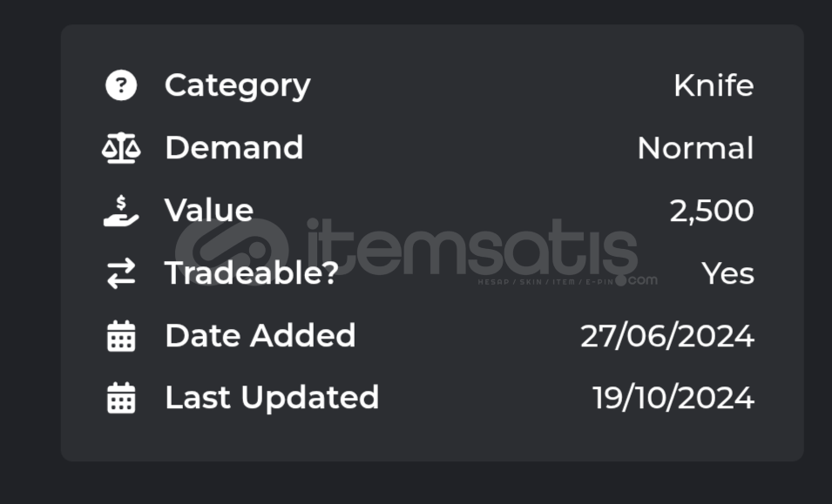The image size is (832, 504).
Task: Select the Demand label
Action: point(234,147)
